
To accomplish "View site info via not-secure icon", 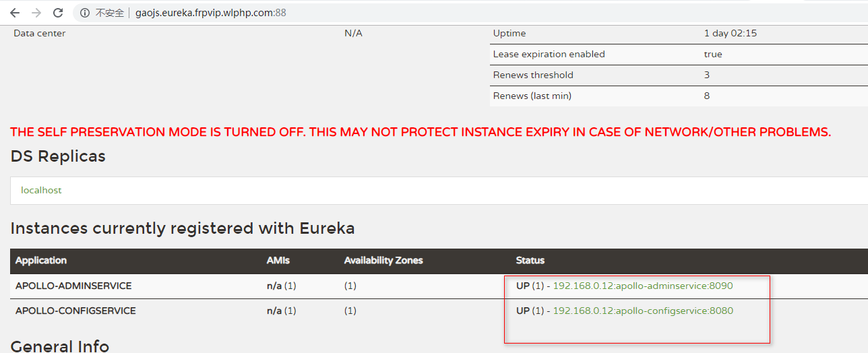I will tap(85, 13).
